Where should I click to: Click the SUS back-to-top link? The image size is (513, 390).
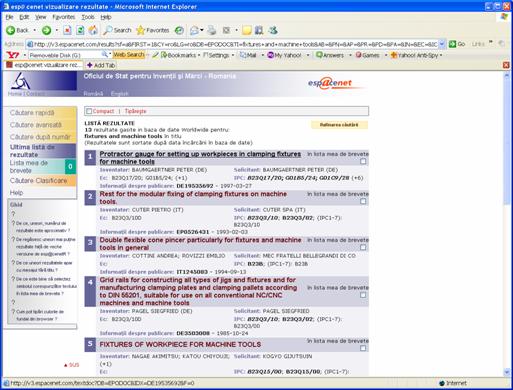71,365
